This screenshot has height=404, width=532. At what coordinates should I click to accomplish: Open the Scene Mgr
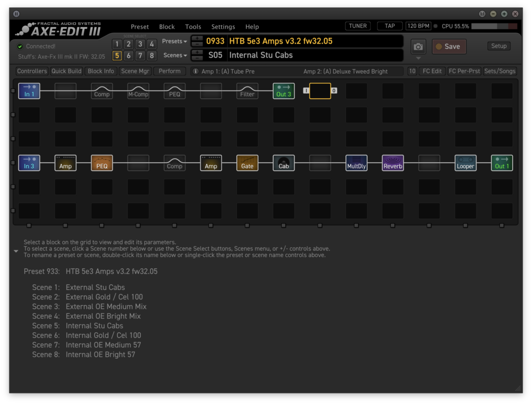pyautogui.click(x=135, y=71)
